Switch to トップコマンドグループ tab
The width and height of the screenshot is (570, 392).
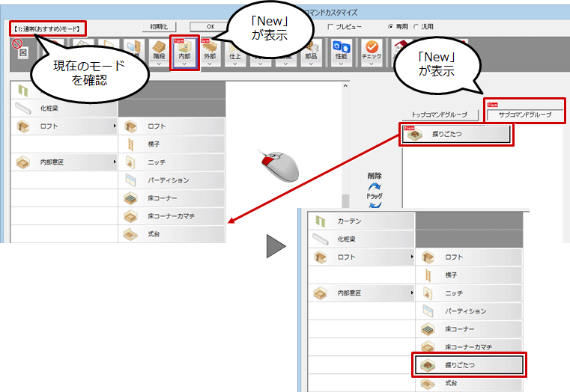coord(440,115)
